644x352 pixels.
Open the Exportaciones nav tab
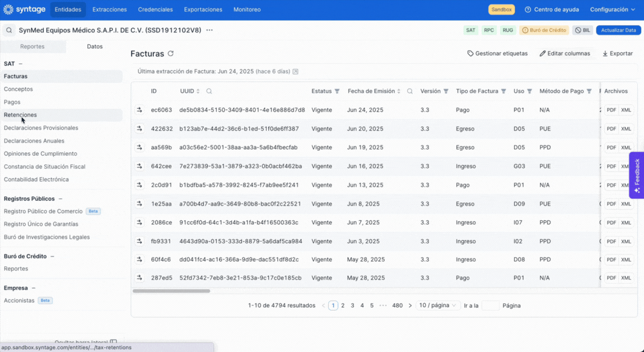pyautogui.click(x=203, y=10)
